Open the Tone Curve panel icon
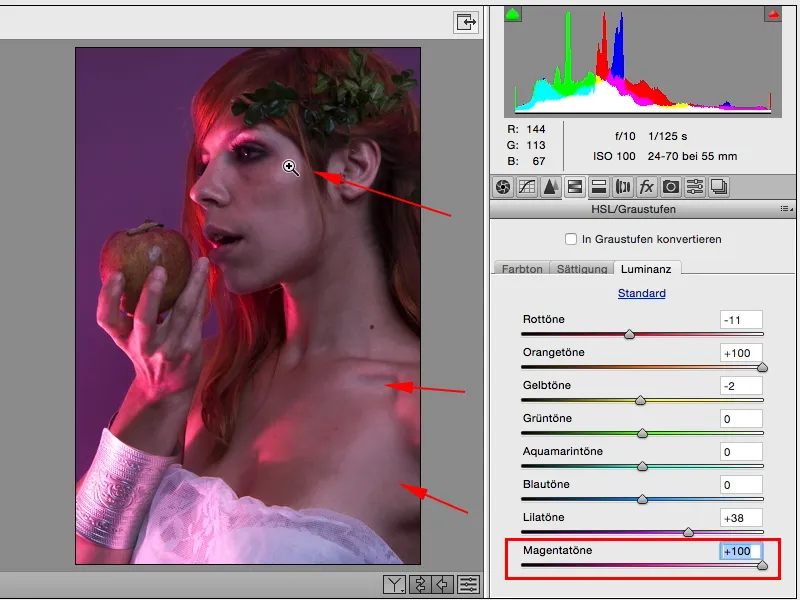The width and height of the screenshot is (800, 600). [527, 187]
